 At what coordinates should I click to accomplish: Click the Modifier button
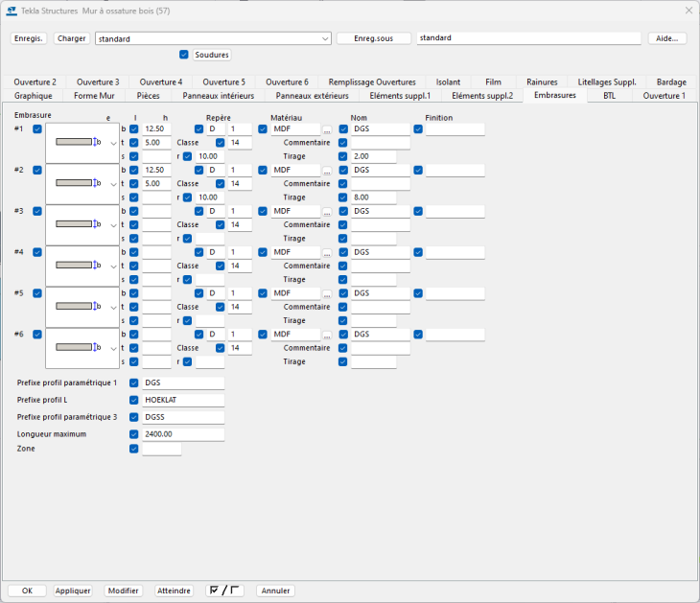pyautogui.click(x=123, y=591)
